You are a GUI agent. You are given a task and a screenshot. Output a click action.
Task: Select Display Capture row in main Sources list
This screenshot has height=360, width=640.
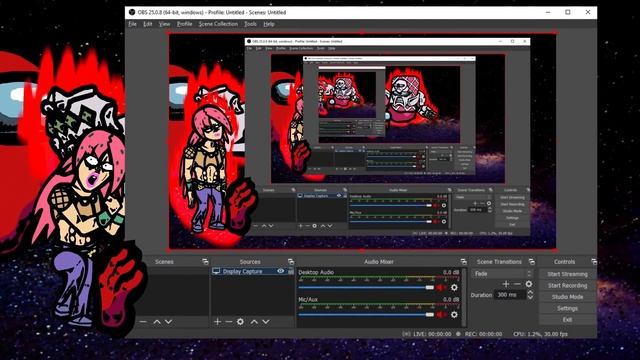pos(253,271)
